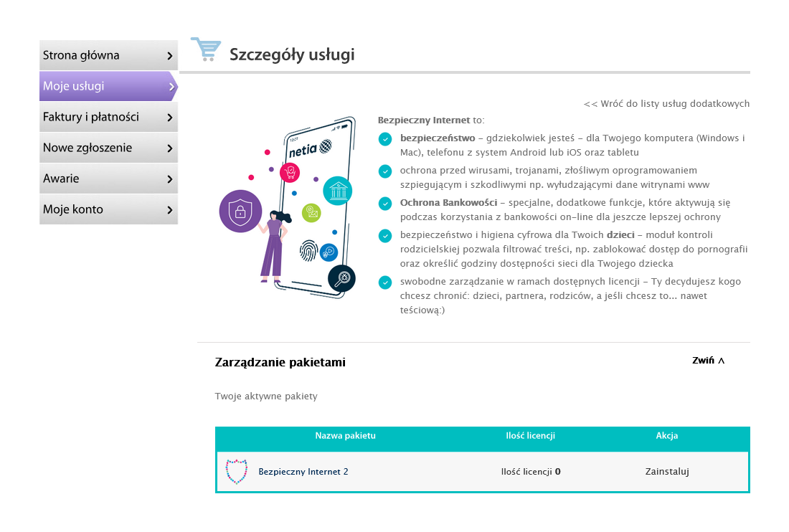Screen dimensions: 789x532
Task: Click the dark magnifier bug icon
Action: click(341, 277)
